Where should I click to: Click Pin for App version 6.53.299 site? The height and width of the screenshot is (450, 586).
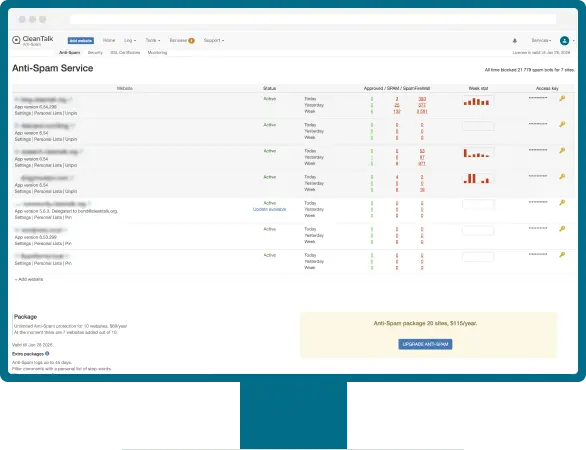(x=68, y=243)
